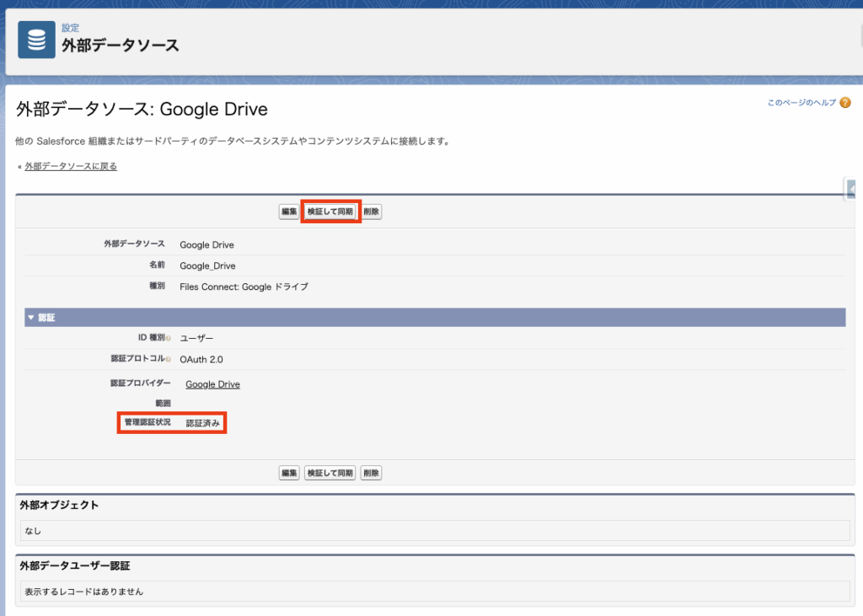Collapse the 認証 section triangle
The image size is (863, 616).
[31, 318]
